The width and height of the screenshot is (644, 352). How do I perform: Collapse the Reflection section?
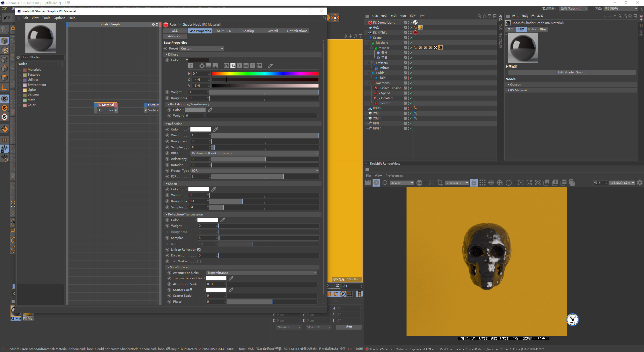coord(167,124)
